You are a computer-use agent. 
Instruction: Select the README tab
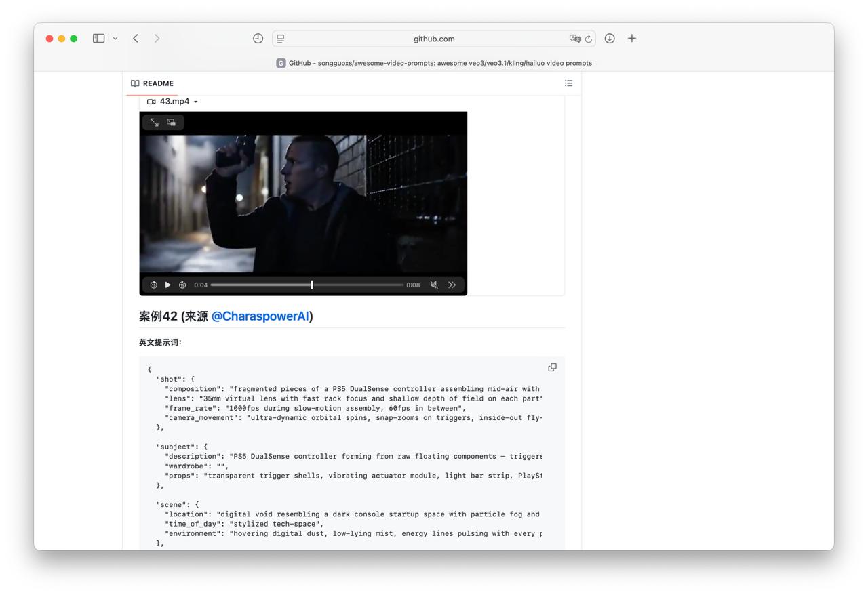tap(153, 83)
